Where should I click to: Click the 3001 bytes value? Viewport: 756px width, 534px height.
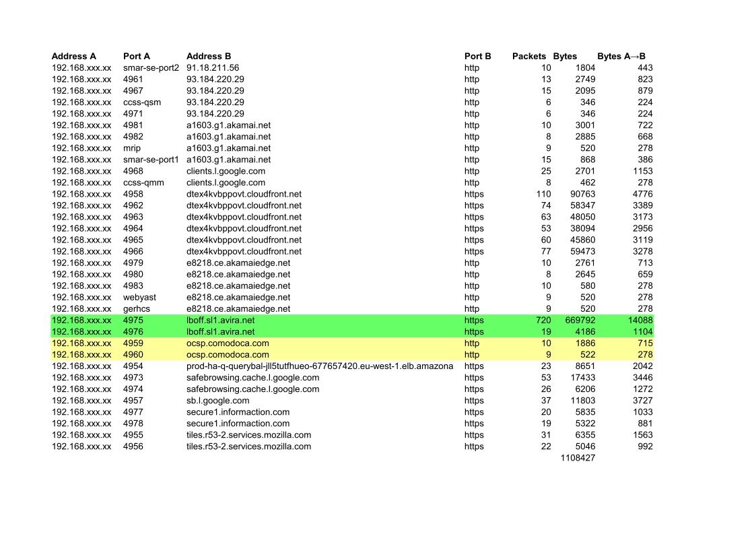(585, 125)
